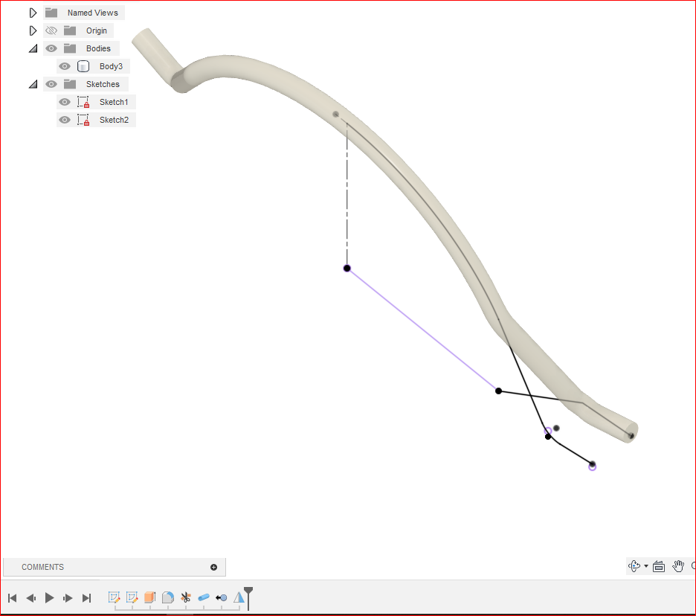Expand the Origin folder

32,31
